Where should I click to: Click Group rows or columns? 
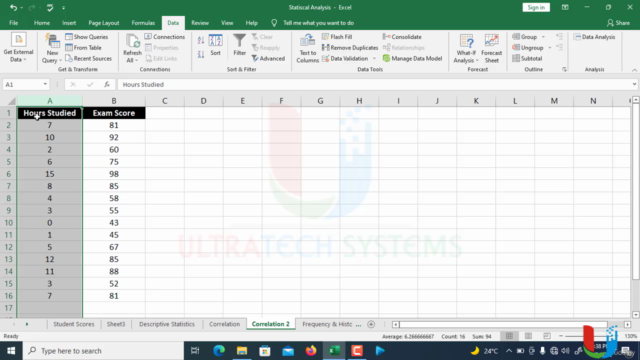tap(525, 37)
